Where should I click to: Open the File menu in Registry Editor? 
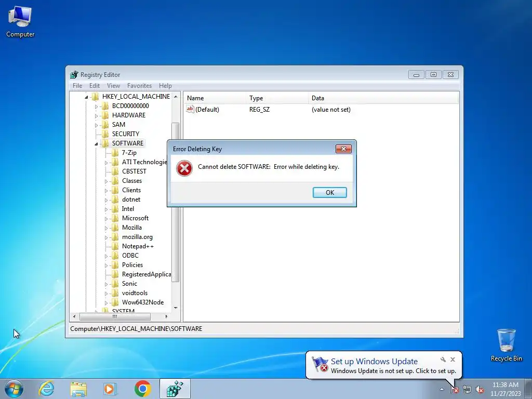coord(77,86)
